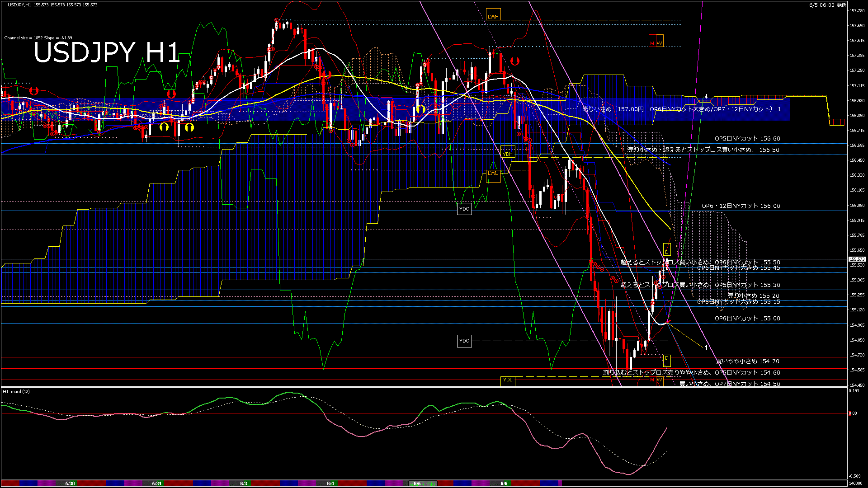Select the 売り小さめ 155.20 label
This screenshot has width=868, height=488.
click(x=754, y=296)
